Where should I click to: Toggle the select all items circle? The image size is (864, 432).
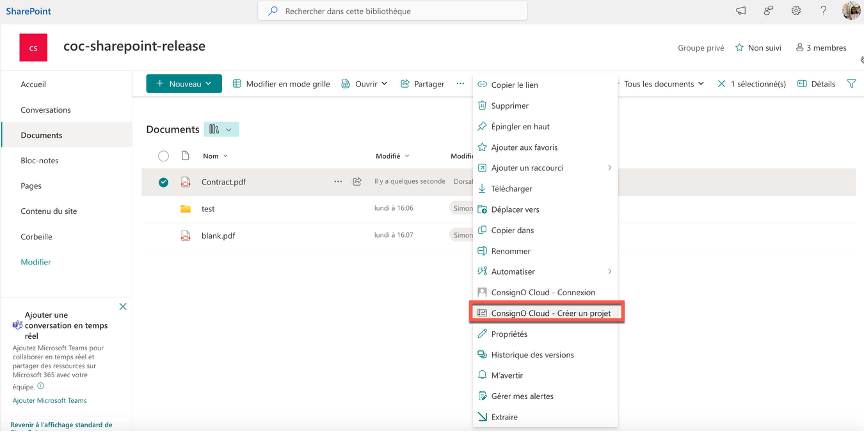[163, 156]
